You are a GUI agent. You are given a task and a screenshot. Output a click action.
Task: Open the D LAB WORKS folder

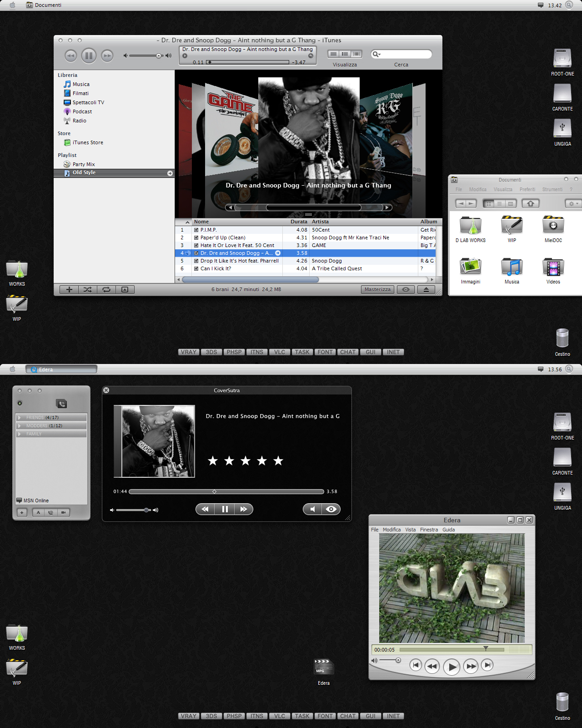[x=471, y=229]
